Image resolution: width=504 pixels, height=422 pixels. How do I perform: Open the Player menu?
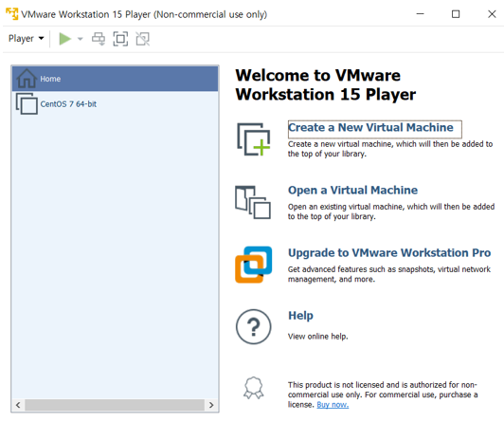tap(26, 39)
